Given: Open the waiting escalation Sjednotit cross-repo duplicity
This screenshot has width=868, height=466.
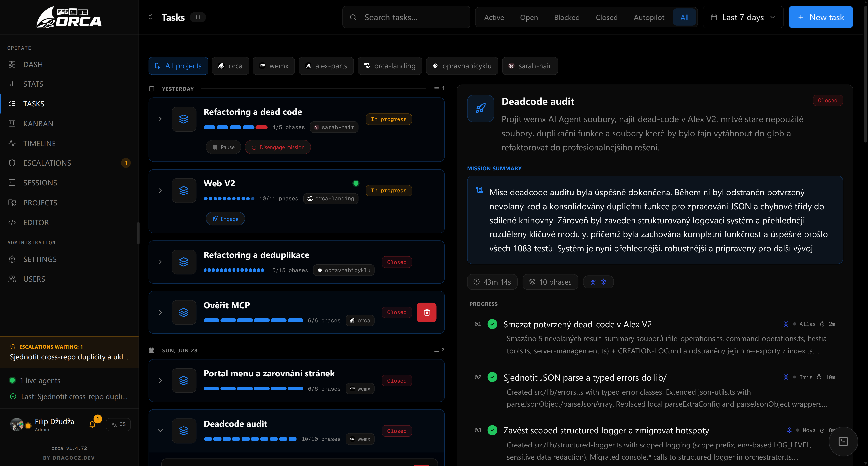Looking at the screenshot, I should point(69,357).
